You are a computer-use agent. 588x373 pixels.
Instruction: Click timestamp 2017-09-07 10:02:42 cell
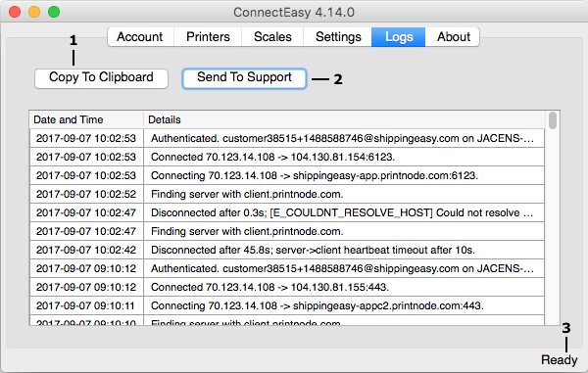(x=86, y=250)
